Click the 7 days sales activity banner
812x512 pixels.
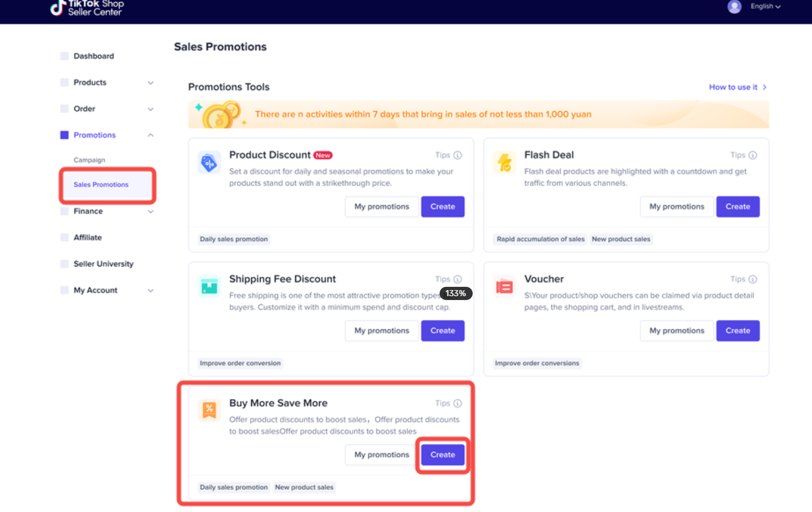coord(478,115)
